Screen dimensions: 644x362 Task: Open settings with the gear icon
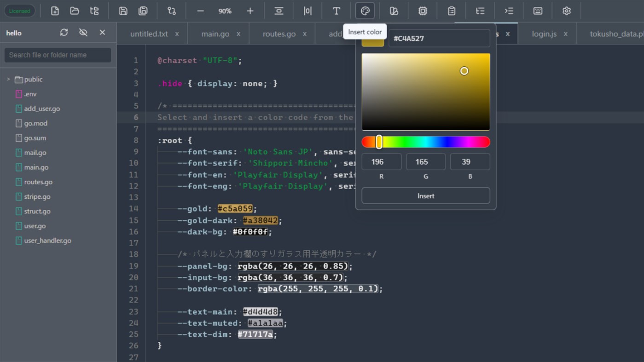pos(567,11)
